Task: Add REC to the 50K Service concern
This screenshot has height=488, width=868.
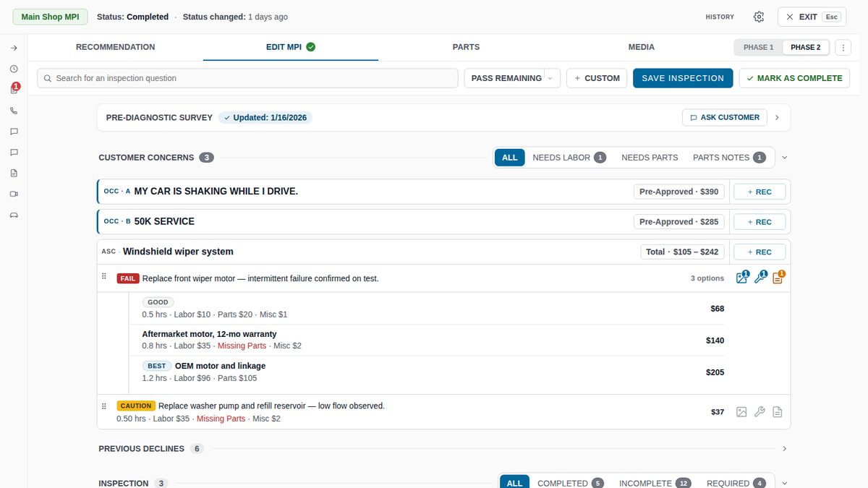Action: 759,222
